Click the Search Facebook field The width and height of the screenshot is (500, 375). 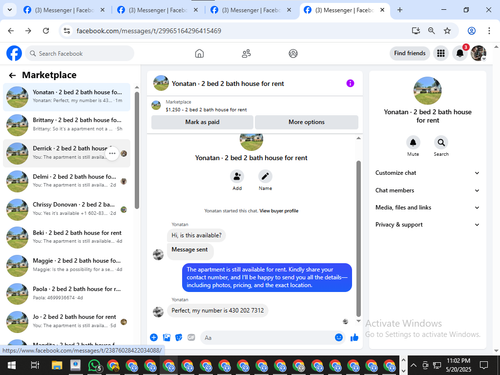click(80, 53)
